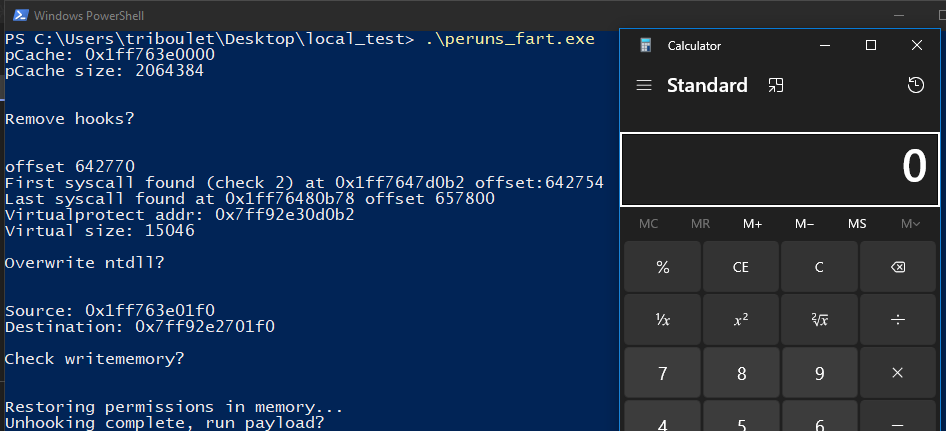Click the 'Virtual size: 15046' line
Image resolution: width=946 pixels, height=431 pixels.
tap(100, 231)
